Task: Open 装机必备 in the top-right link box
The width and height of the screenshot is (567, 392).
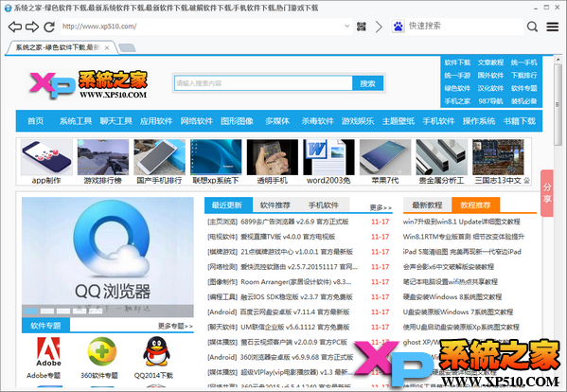Action: 524,101
